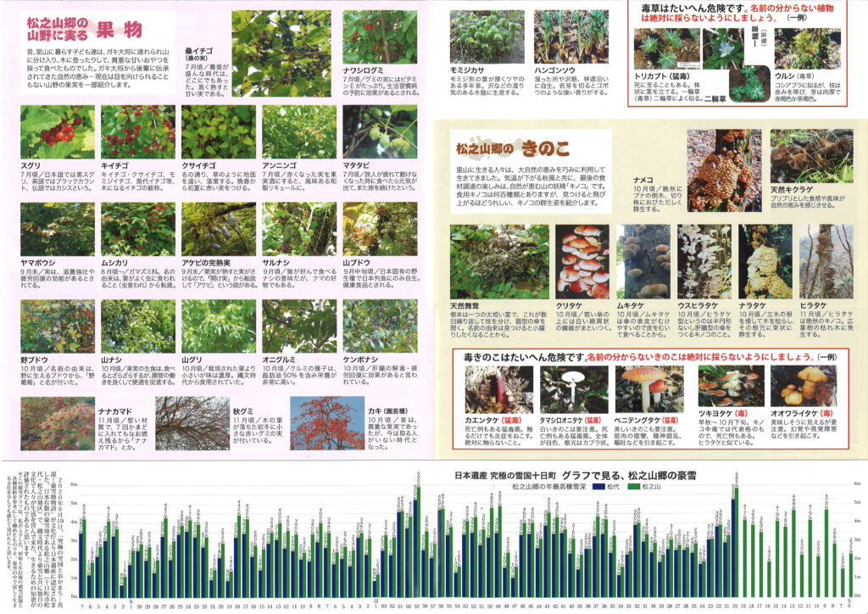Click the スグリ red berry photo
Screen dimensions: 868x614
pyautogui.click(x=57, y=131)
